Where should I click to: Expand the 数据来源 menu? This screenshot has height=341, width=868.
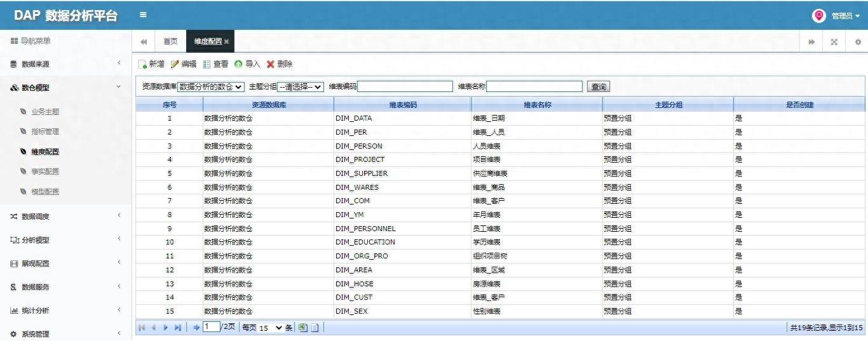pyautogui.click(x=66, y=64)
